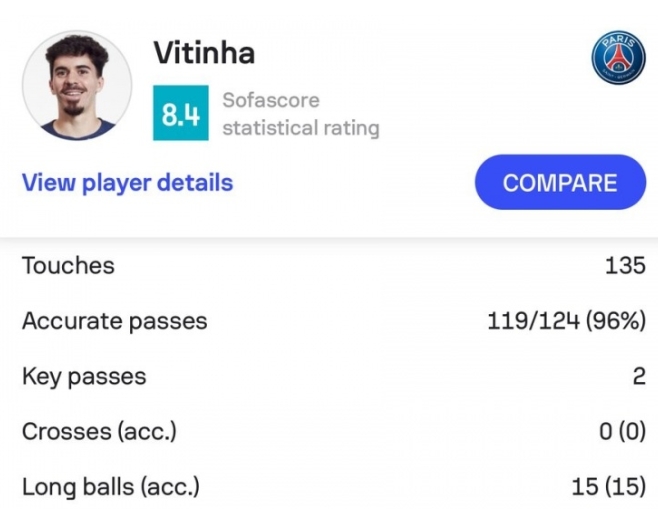Open the View player details link

(x=127, y=183)
